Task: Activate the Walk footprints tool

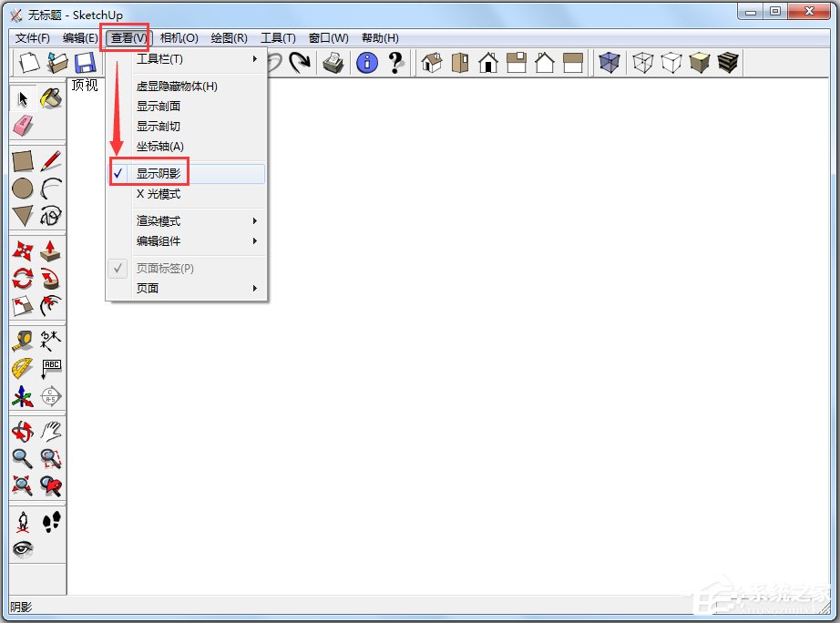Action: pyautogui.click(x=51, y=522)
